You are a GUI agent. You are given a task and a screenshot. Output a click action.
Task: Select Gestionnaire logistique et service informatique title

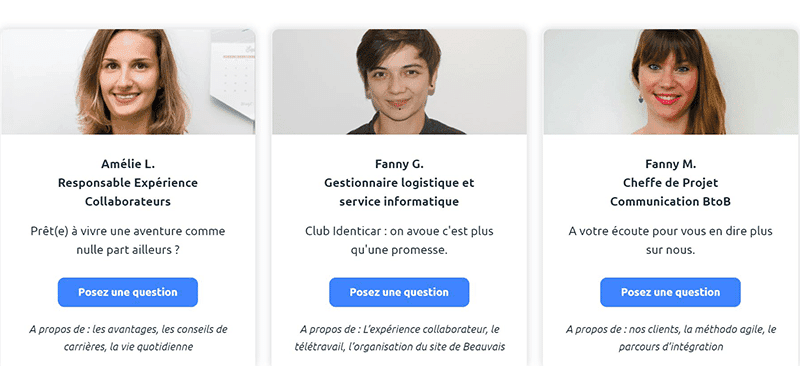point(399,192)
